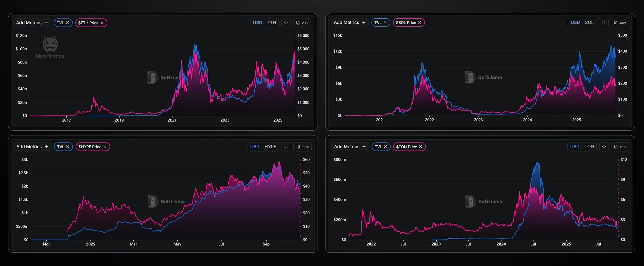
Task: Click the $6,000 price axis label
Action: click(x=303, y=35)
